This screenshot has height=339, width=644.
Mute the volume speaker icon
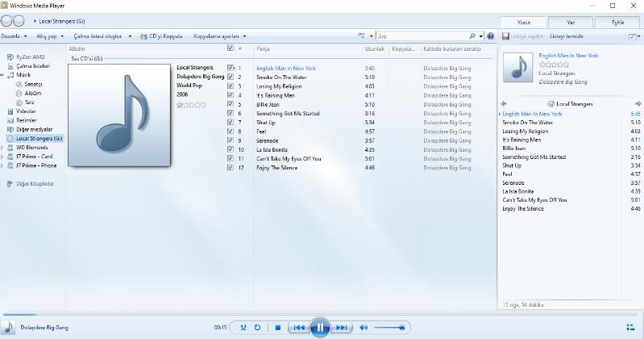pos(364,328)
